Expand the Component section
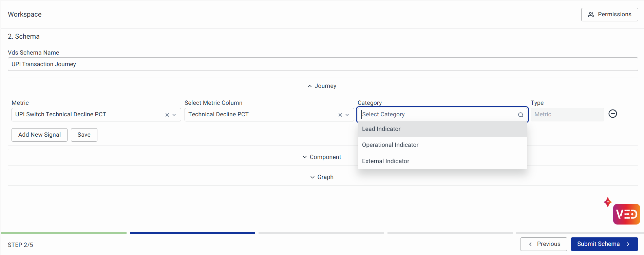 coord(322,157)
